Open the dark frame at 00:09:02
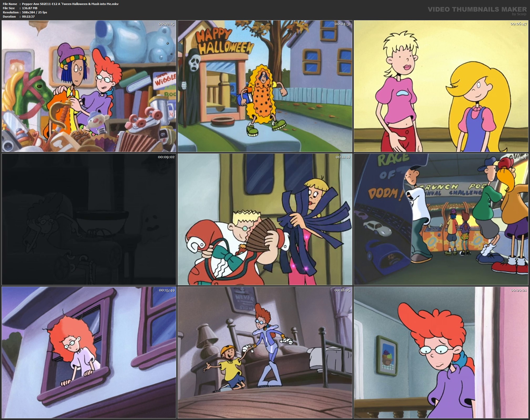This screenshot has width=530, height=420. [89, 219]
